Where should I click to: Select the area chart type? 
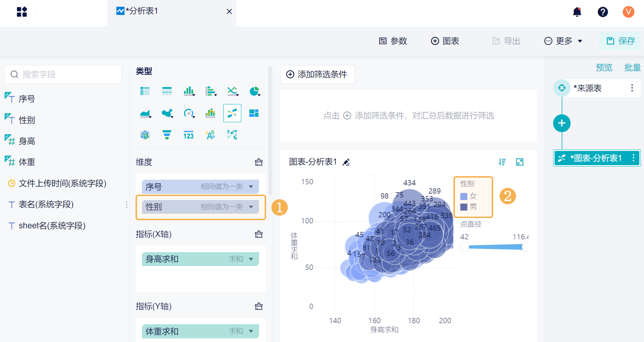[145, 113]
